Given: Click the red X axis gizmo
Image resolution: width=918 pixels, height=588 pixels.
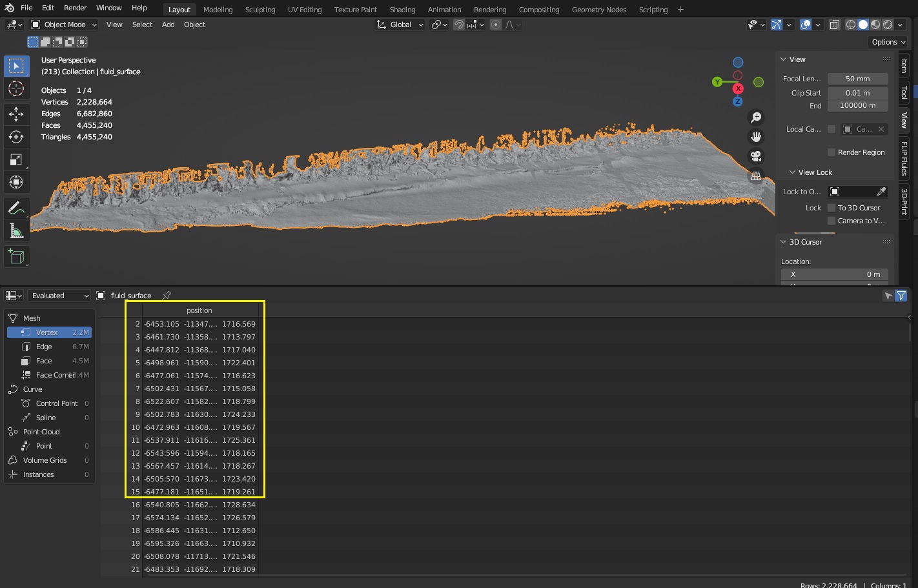Looking at the screenshot, I should (x=738, y=88).
